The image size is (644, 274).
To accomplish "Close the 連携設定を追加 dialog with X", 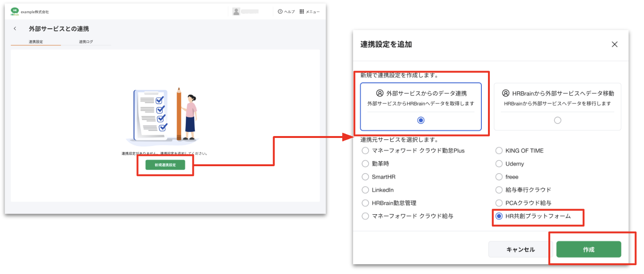I will [614, 44].
